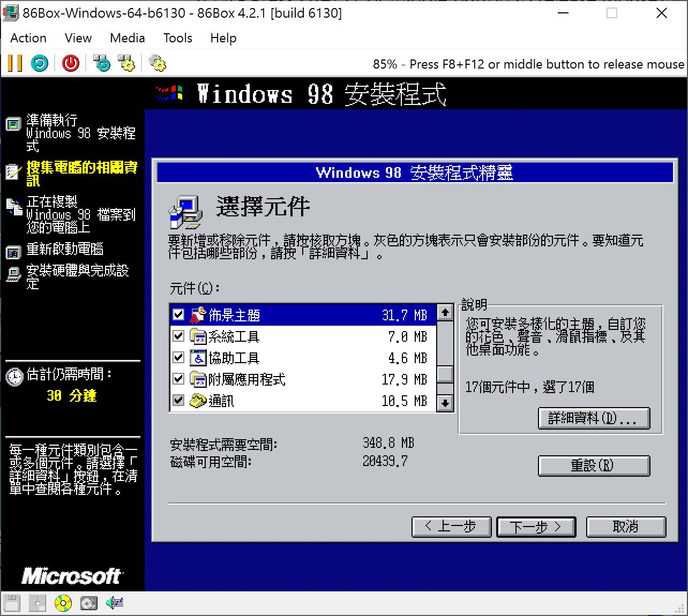The width and height of the screenshot is (688, 616).
Task: Click the yellow CD-ROM status bar icon
Action: [63, 603]
